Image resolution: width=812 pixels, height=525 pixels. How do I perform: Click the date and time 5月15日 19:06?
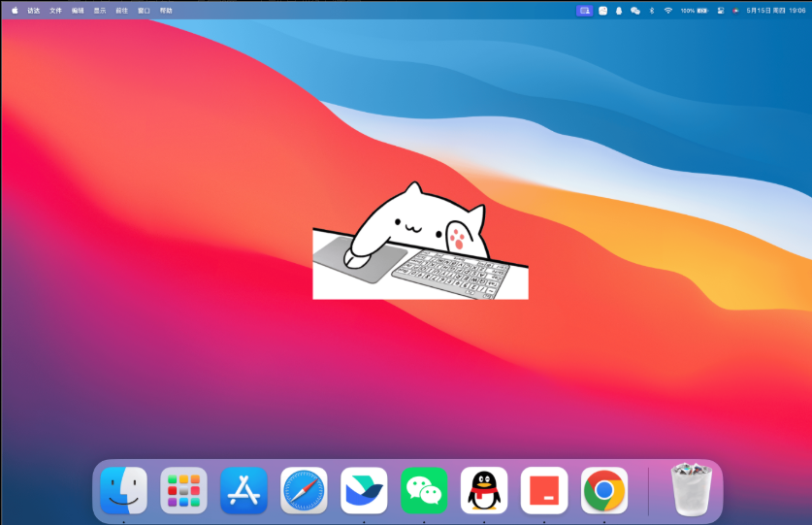776,11
